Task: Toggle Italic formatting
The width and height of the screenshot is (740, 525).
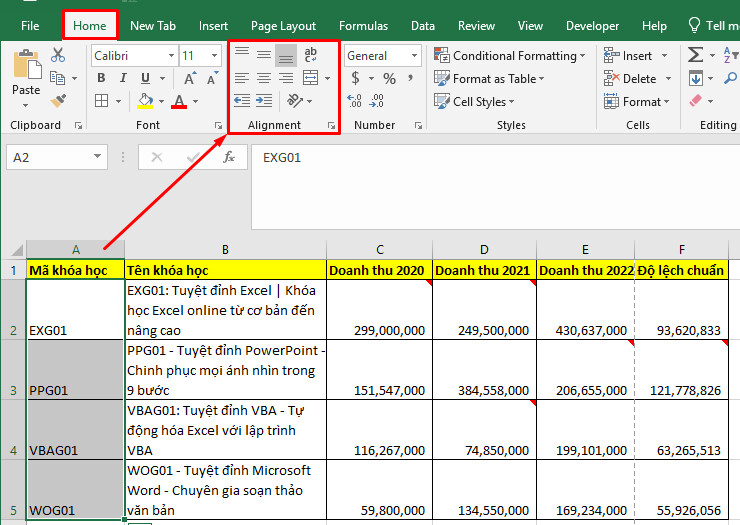Action: point(123,78)
